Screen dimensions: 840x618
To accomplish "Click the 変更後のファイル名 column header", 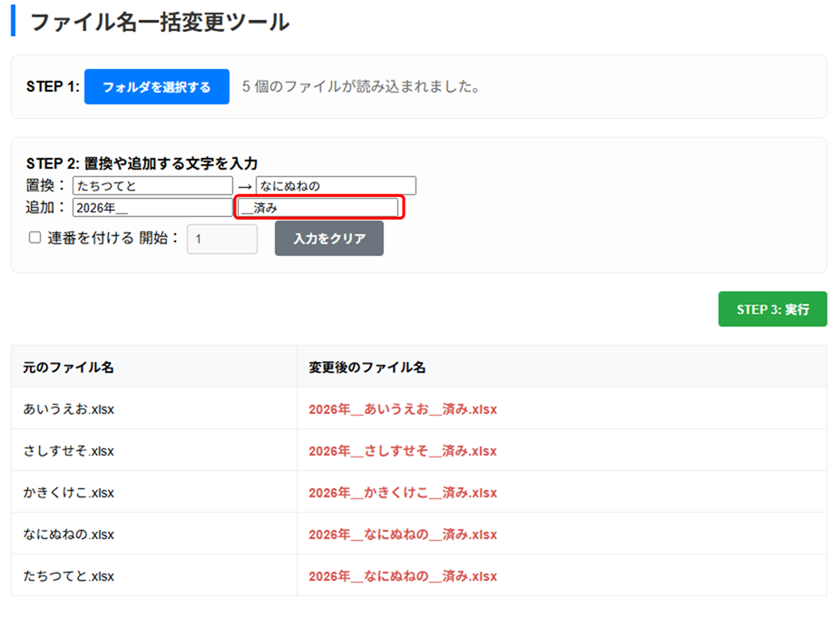I will point(366,368).
